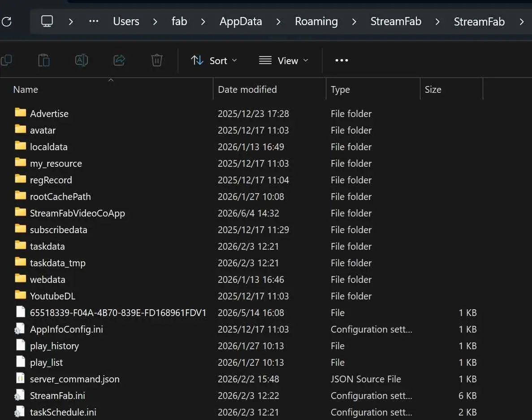The width and height of the screenshot is (532, 420).
Task: Select the webdata folder name
Action: pyautogui.click(x=48, y=280)
